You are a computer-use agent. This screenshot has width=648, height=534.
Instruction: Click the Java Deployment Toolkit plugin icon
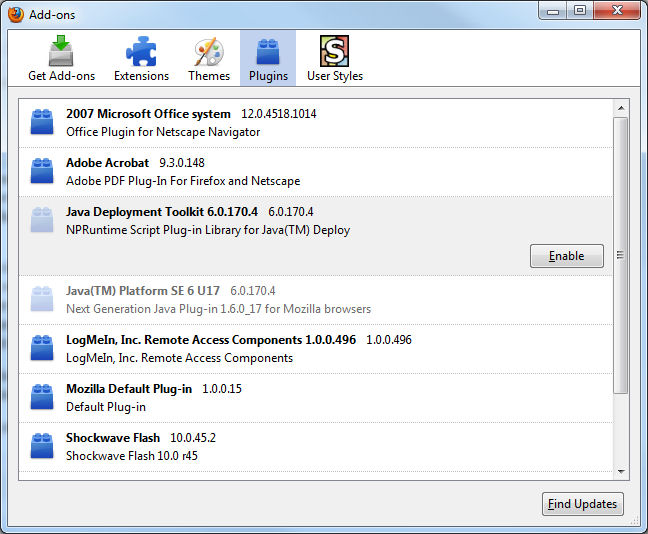click(x=42, y=219)
